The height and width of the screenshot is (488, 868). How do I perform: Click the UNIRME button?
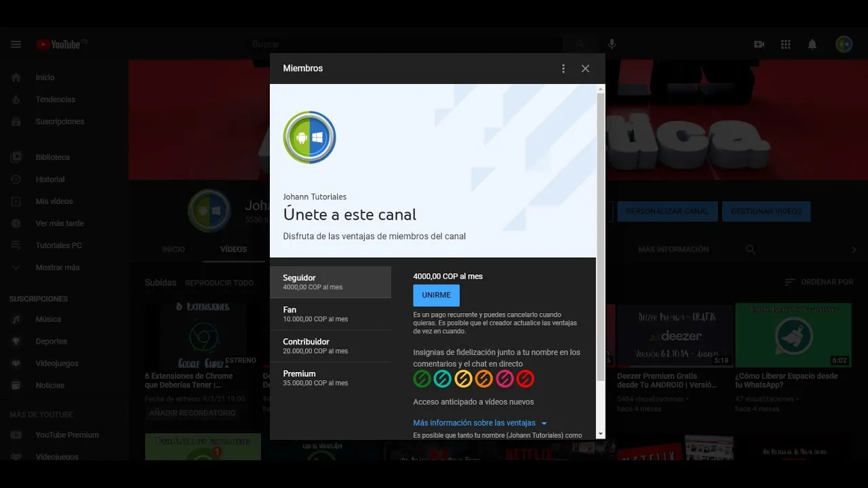tap(436, 296)
